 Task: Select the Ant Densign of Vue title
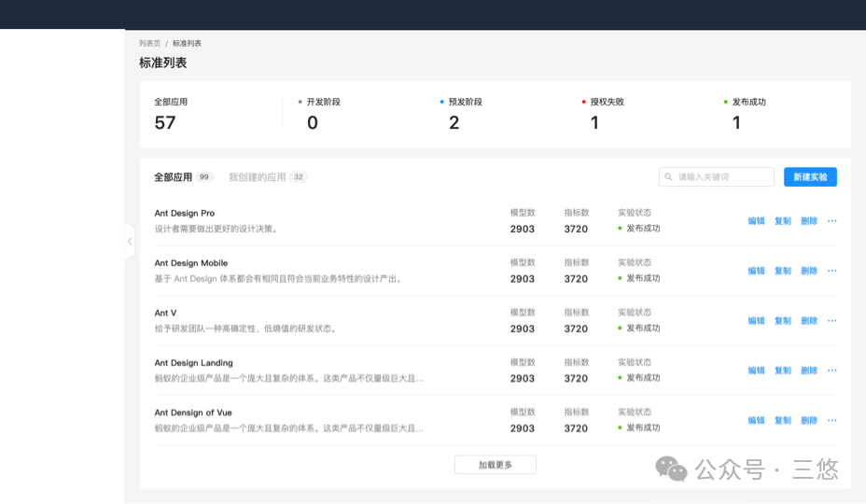[193, 413]
